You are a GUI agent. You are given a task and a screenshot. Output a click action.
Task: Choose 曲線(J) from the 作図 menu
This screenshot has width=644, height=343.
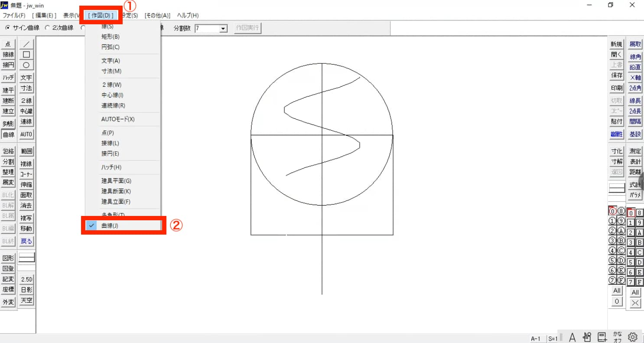[123, 225]
